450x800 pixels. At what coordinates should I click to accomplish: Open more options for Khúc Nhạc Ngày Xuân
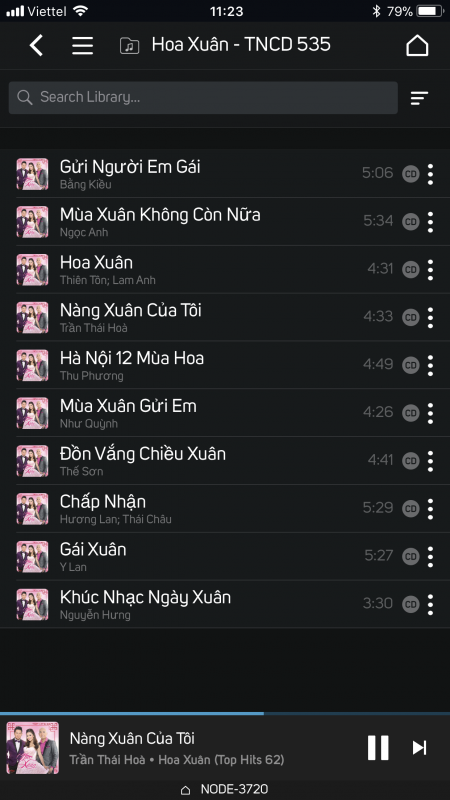(431, 604)
